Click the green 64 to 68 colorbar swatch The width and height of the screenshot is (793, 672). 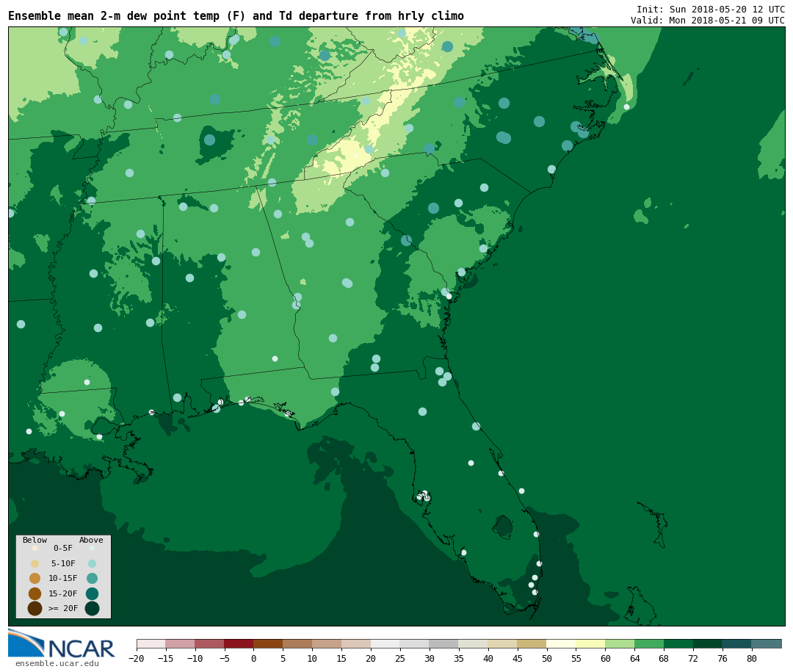click(649, 644)
